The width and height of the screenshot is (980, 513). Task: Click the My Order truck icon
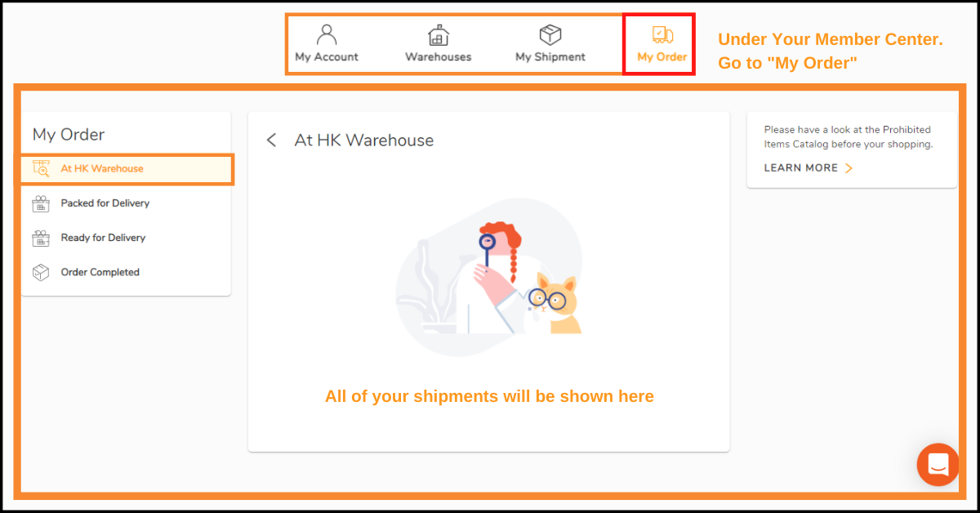click(x=662, y=34)
